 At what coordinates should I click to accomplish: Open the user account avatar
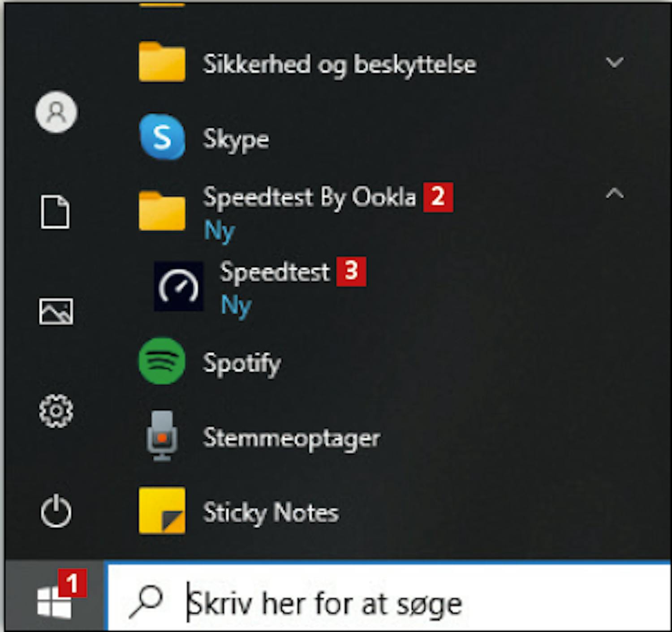click(x=56, y=112)
